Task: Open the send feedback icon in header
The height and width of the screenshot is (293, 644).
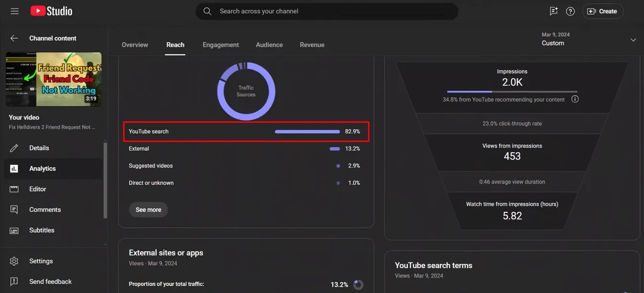Action: (x=553, y=11)
